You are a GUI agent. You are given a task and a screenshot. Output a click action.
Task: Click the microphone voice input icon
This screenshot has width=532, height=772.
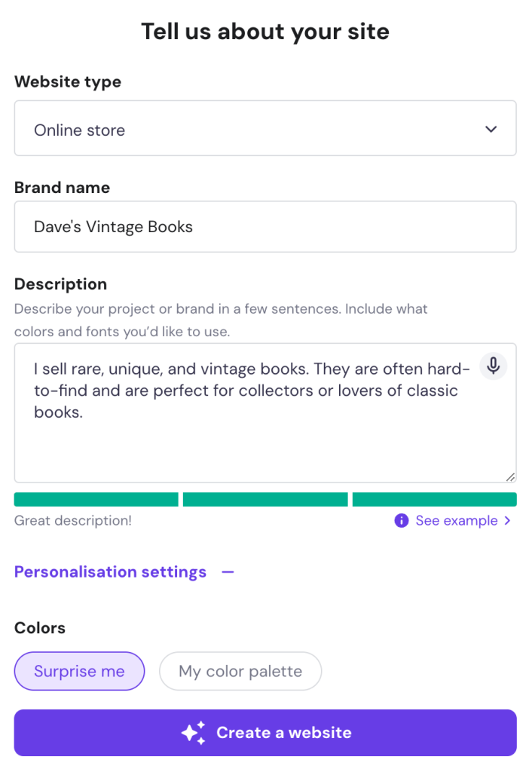pos(494,366)
